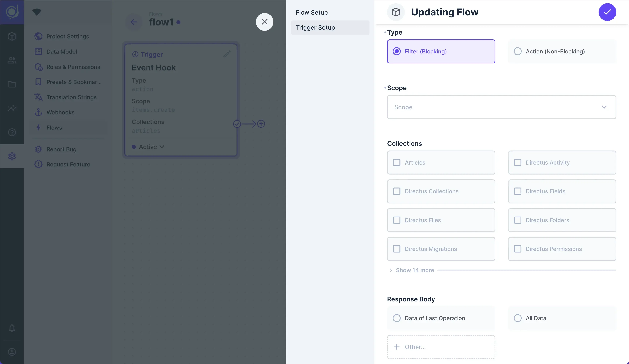Open the help documentation question icon
629x364 pixels.
pyautogui.click(x=12, y=132)
